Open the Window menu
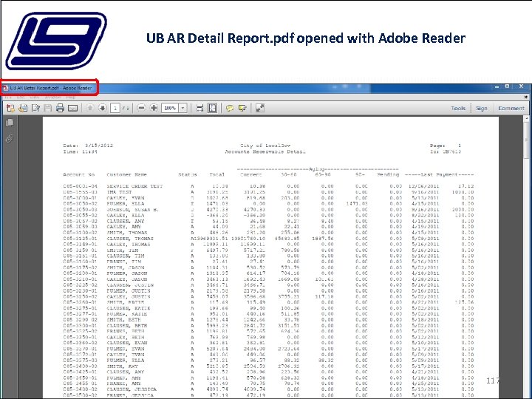The width and height of the screenshot is (532, 399). tap(53, 98)
